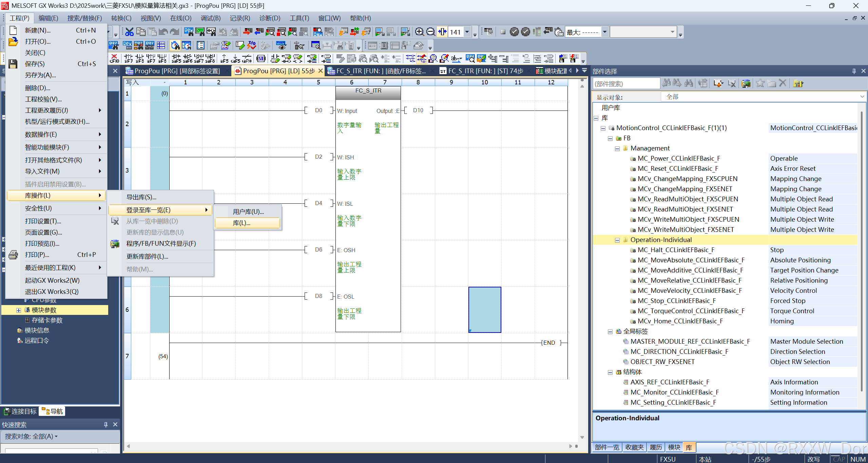
Task: Select MC_MoveAbsolute_CCLinkIEFBasic_F library item
Action: [691, 260]
